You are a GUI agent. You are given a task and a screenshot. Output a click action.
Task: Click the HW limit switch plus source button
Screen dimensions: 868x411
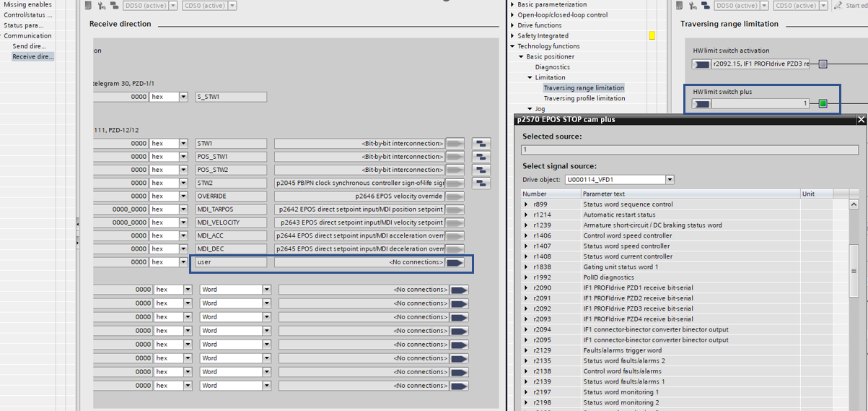click(701, 104)
